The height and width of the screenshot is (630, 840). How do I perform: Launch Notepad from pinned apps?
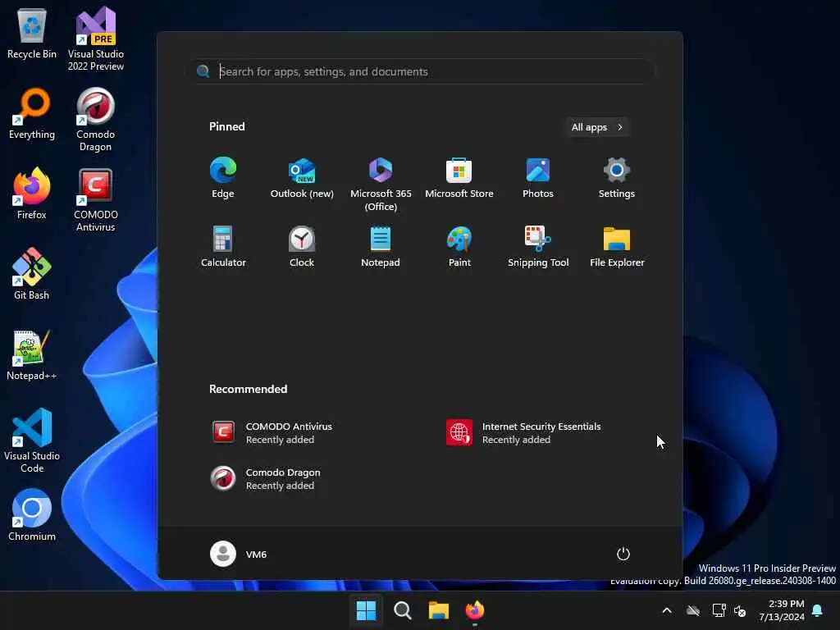point(381,246)
